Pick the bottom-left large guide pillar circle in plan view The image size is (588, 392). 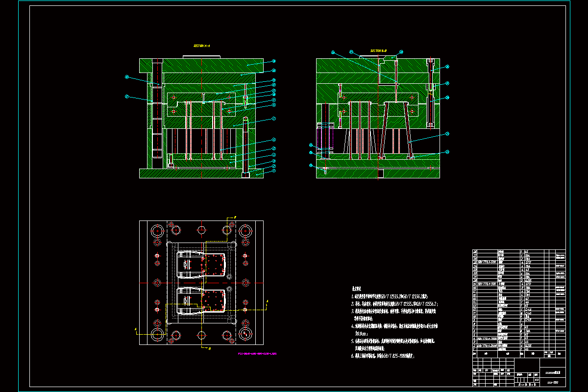(158, 335)
